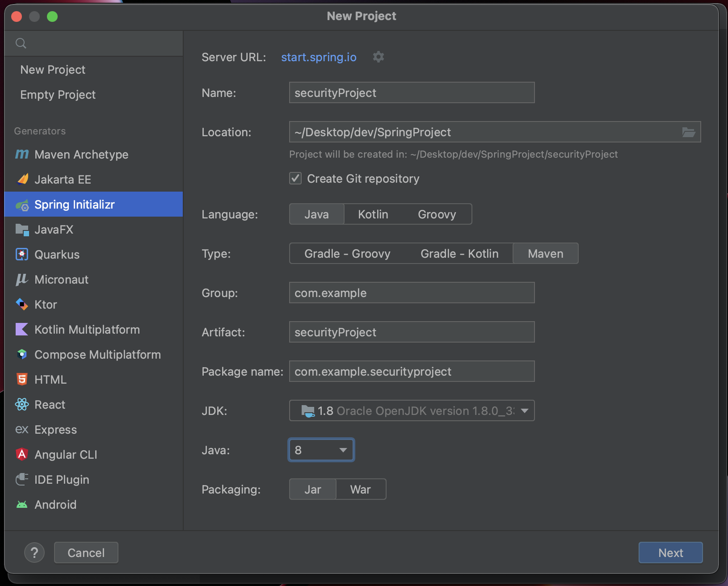
Task: Select React label in list
Action: 50,405
